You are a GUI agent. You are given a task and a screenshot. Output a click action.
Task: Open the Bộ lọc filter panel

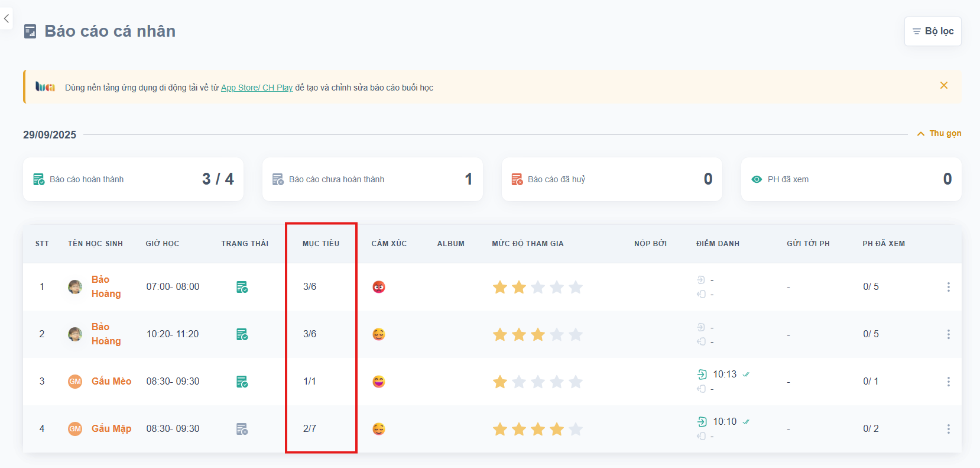coord(933,31)
